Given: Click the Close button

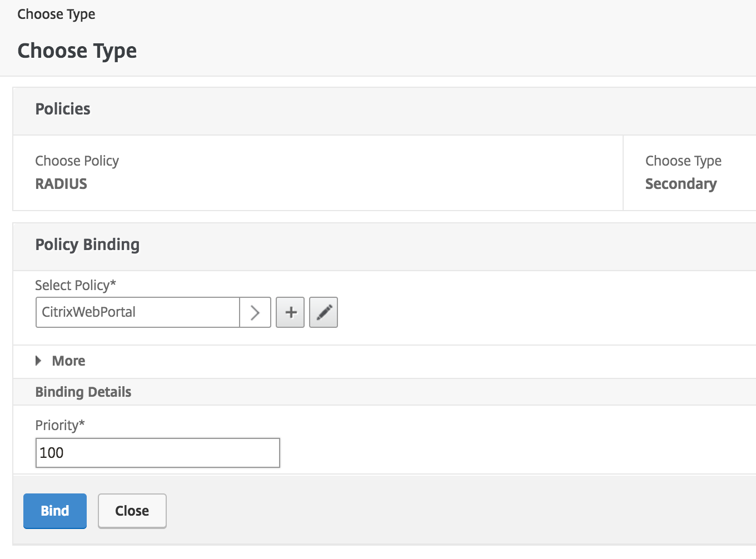Looking at the screenshot, I should coord(132,511).
